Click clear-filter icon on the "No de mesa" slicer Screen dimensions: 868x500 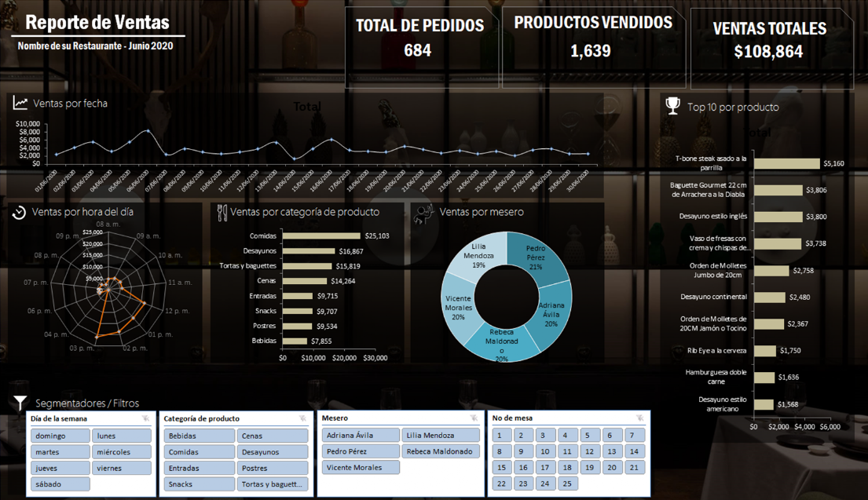click(x=638, y=418)
